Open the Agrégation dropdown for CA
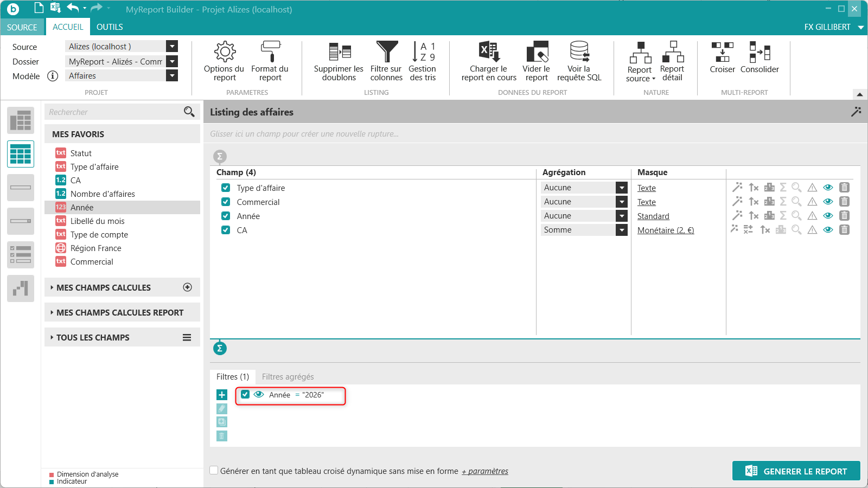The height and width of the screenshot is (488, 868). (622, 230)
